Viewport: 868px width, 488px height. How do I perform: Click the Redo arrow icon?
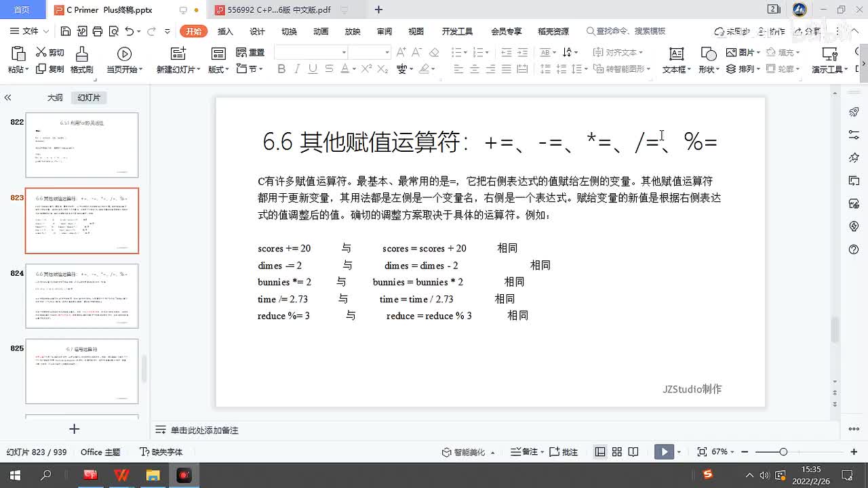pyautogui.click(x=151, y=31)
